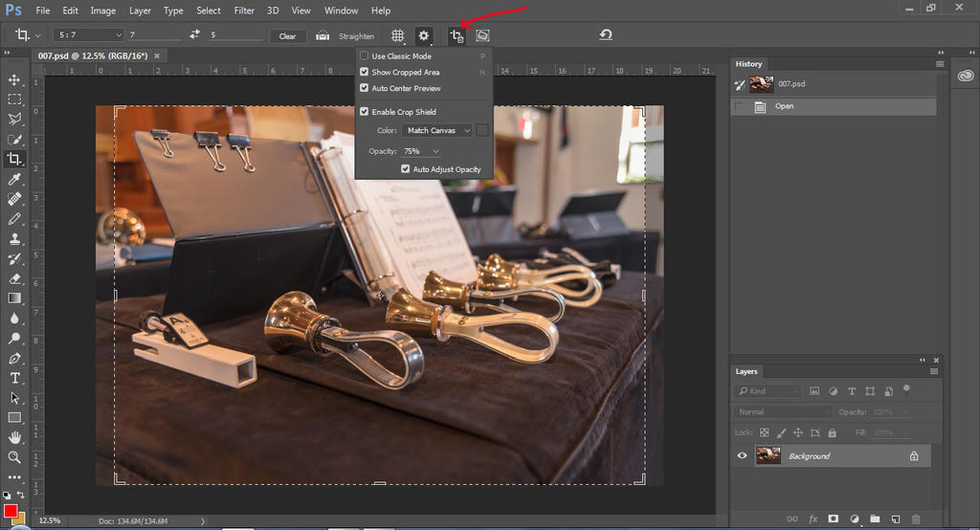Click the delete layer trash icon
This screenshot has height=530, width=980.
click(916, 519)
